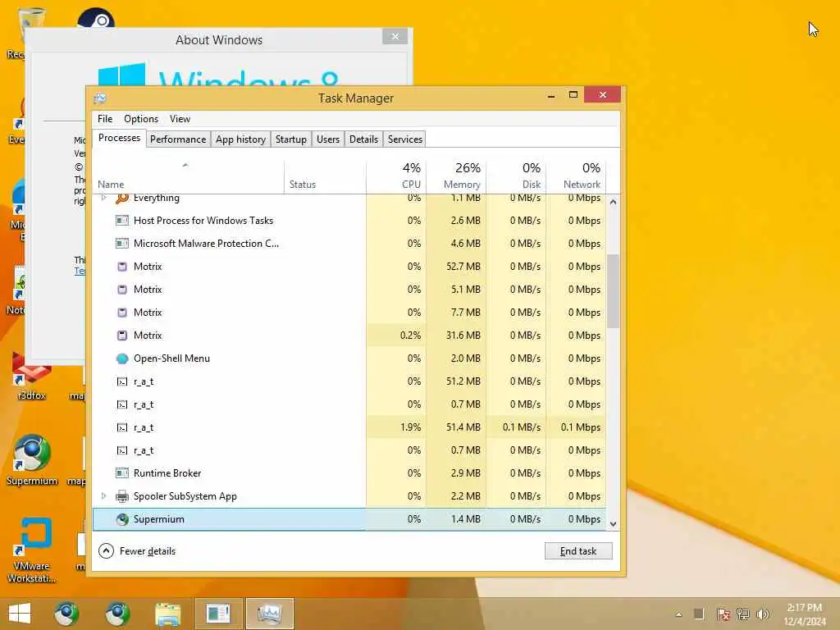Click the Task Manager taskbar button

269,614
